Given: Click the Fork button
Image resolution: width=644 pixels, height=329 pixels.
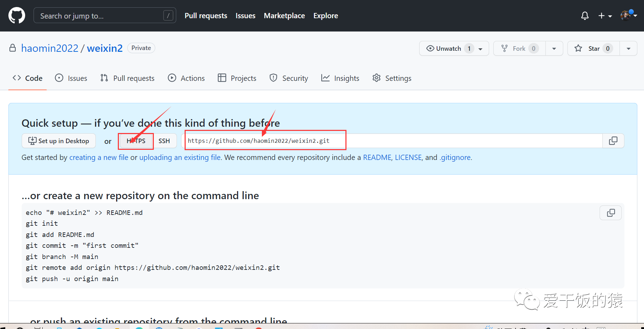Looking at the screenshot, I should [x=519, y=48].
